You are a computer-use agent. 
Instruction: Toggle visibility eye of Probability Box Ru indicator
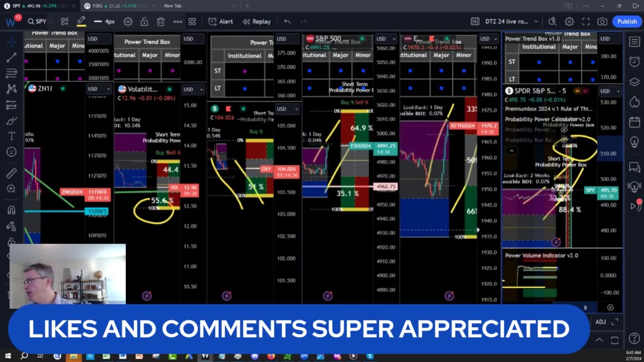click(x=565, y=140)
